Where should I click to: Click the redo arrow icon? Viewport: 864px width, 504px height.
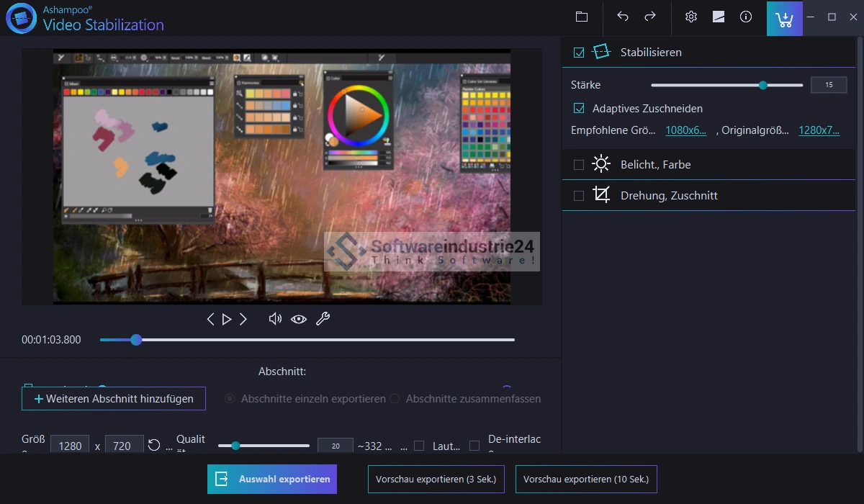pos(649,17)
